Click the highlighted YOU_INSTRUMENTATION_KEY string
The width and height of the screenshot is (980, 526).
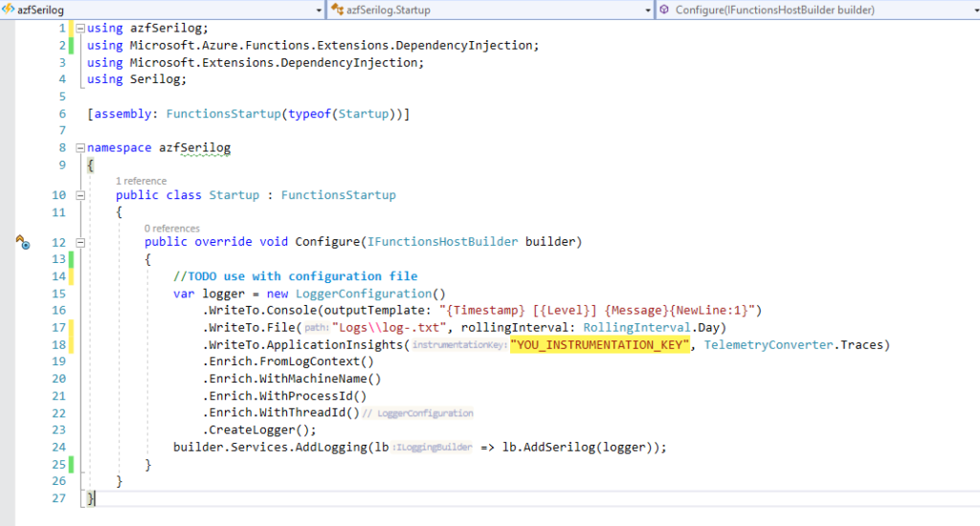coord(600,344)
